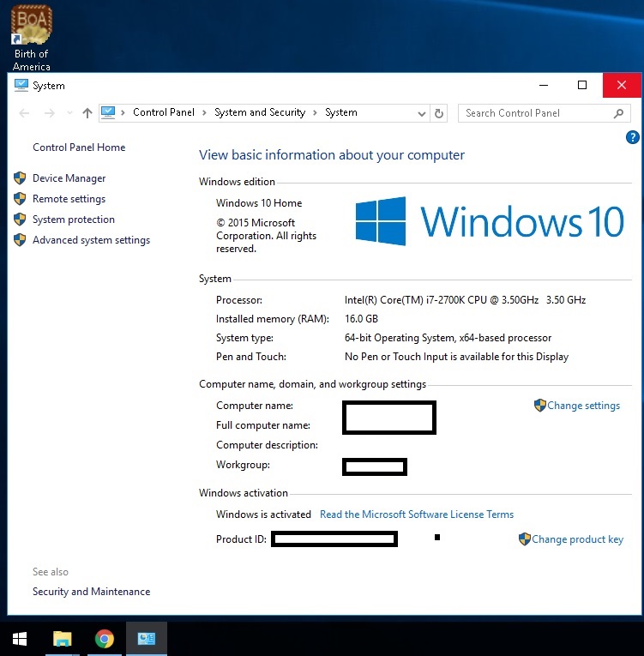This screenshot has width=644, height=656.
Task: Read the Microsoft Software License Terms
Action: [417, 515]
